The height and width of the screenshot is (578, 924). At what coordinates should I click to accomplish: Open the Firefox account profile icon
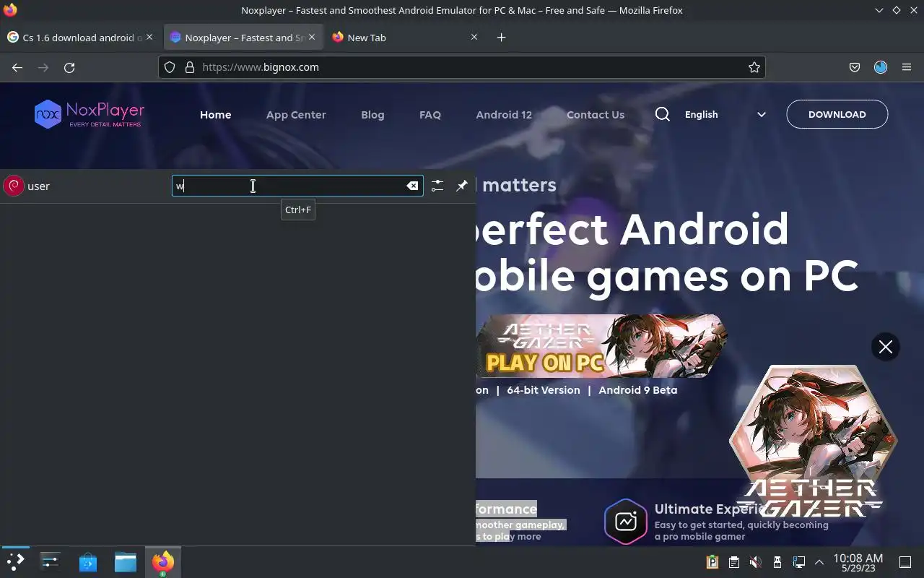(881, 67)
